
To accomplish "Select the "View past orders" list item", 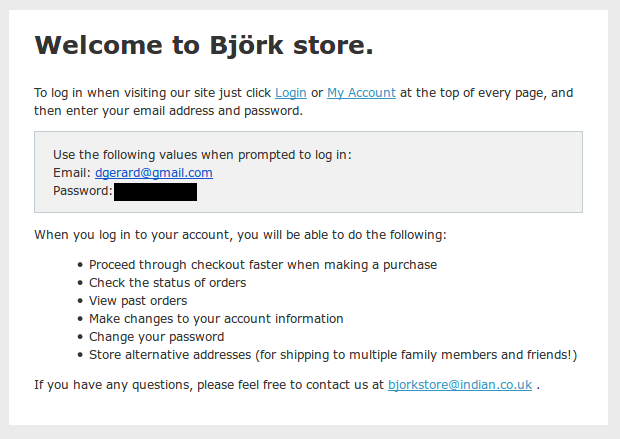I will click(138, 301).
